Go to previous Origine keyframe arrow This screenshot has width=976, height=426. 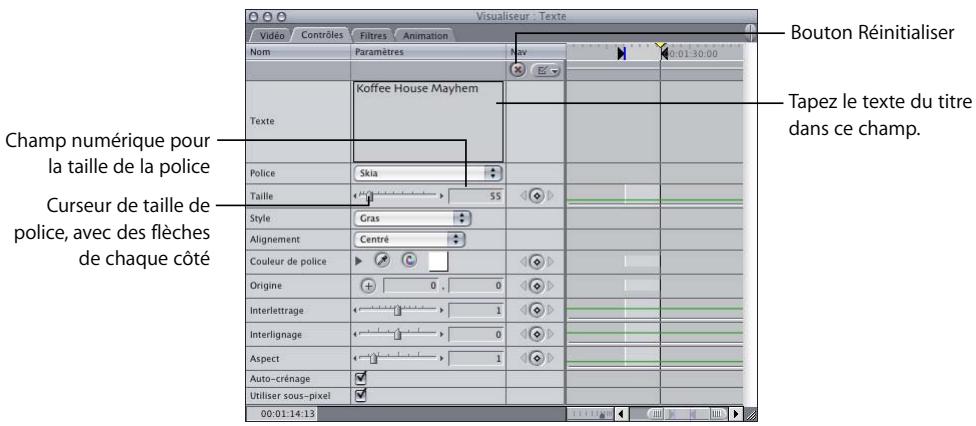pos(523,286)
